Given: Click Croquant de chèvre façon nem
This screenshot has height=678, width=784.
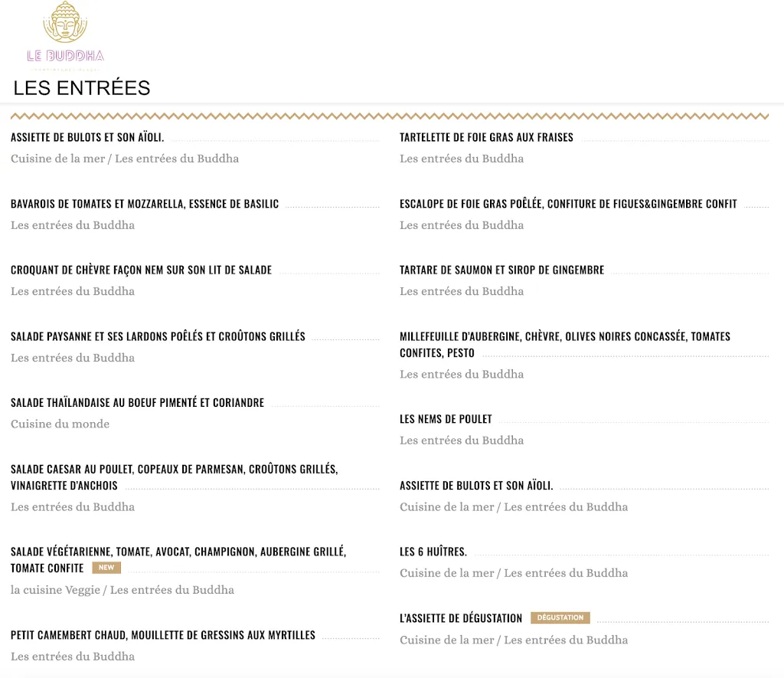Looking at the screenshot, I should point(141,270).
